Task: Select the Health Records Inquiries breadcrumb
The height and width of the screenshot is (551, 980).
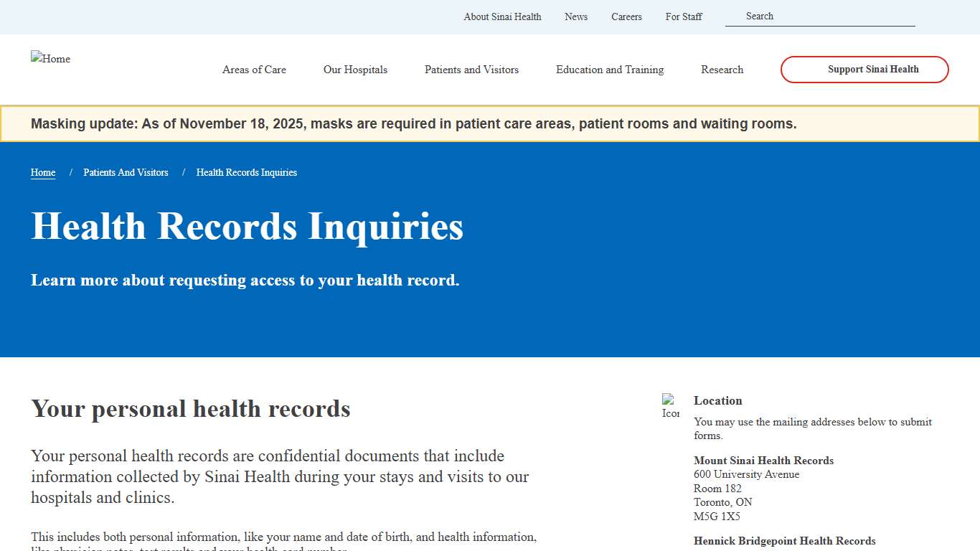Action: coord(246,172)
